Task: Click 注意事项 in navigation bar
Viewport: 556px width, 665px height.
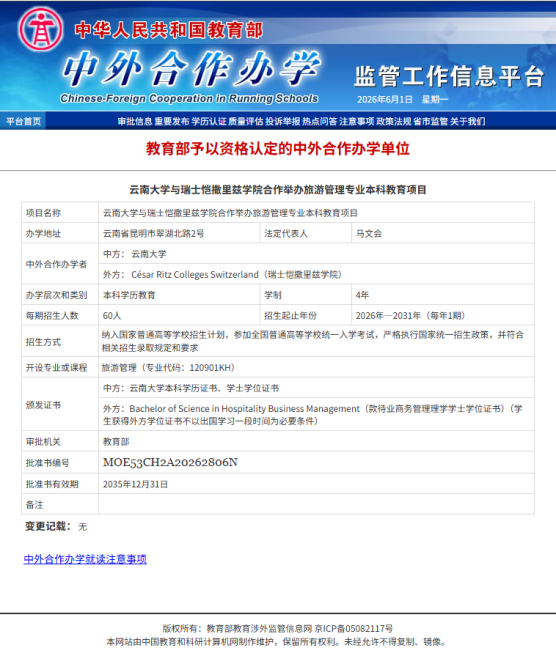Action: [x=357, y=122]
